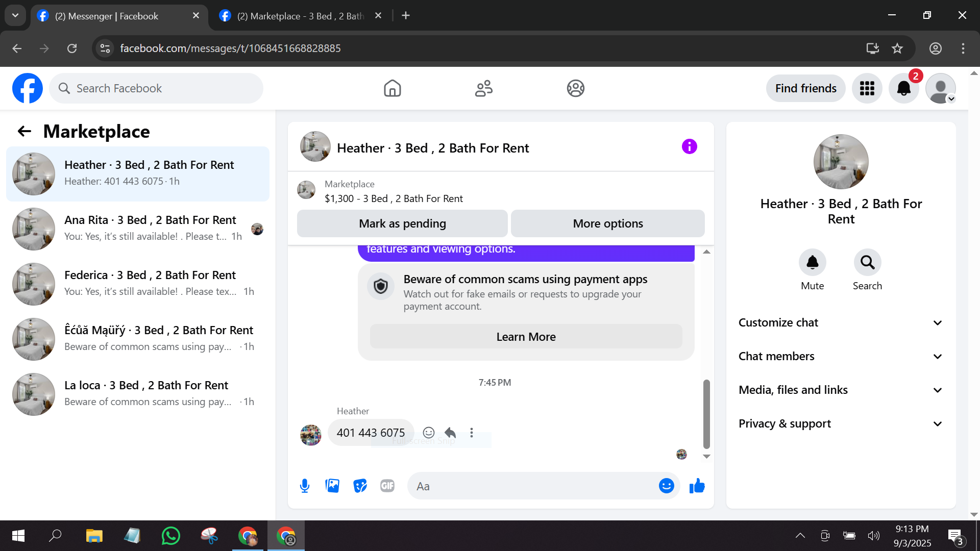Screen dimensions: 980x551
Task: Install app icon in address bar
Action: [872, 48]
